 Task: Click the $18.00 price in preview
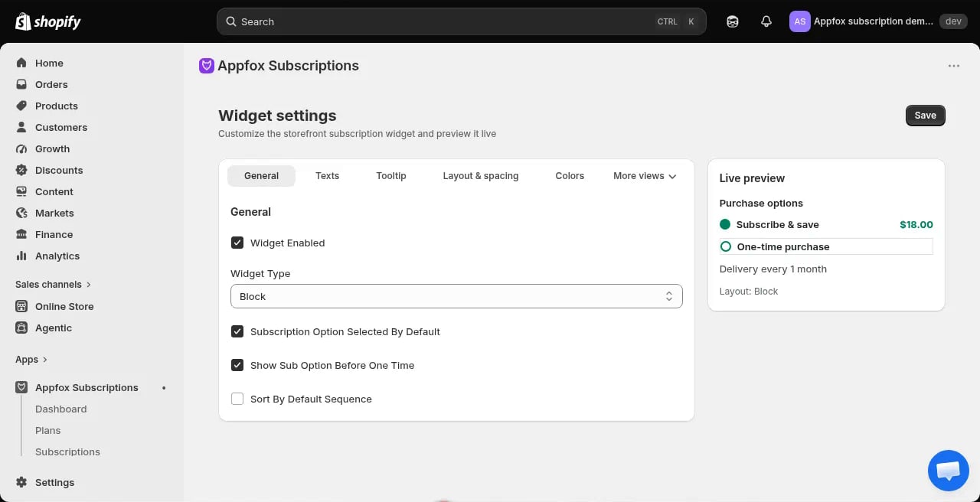pyautogui.click(x=916, y=224)
